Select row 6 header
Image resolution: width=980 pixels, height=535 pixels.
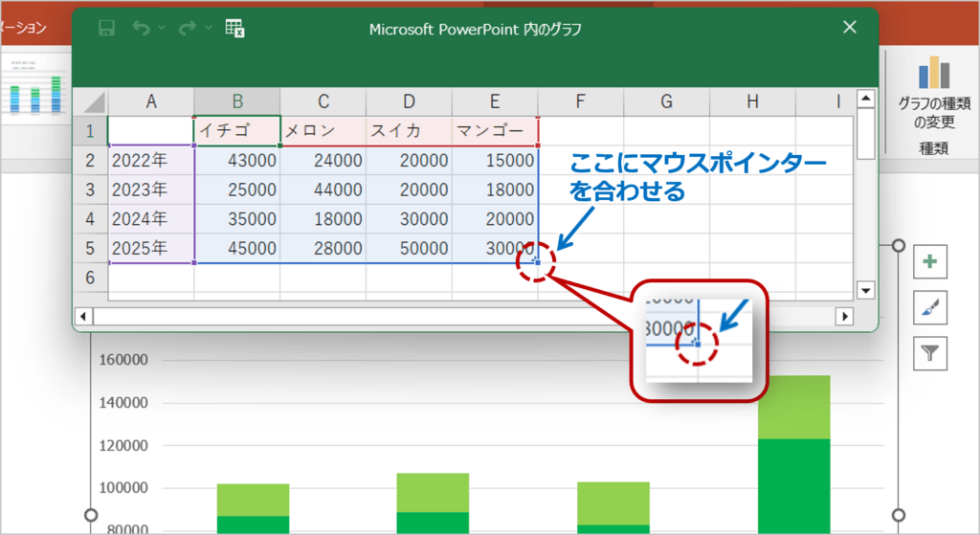point(91,278)
